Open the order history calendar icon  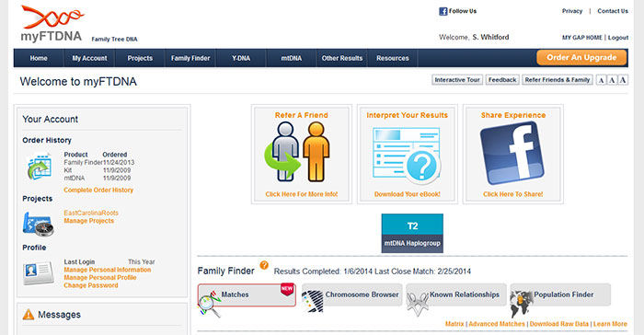pos(40,166)
